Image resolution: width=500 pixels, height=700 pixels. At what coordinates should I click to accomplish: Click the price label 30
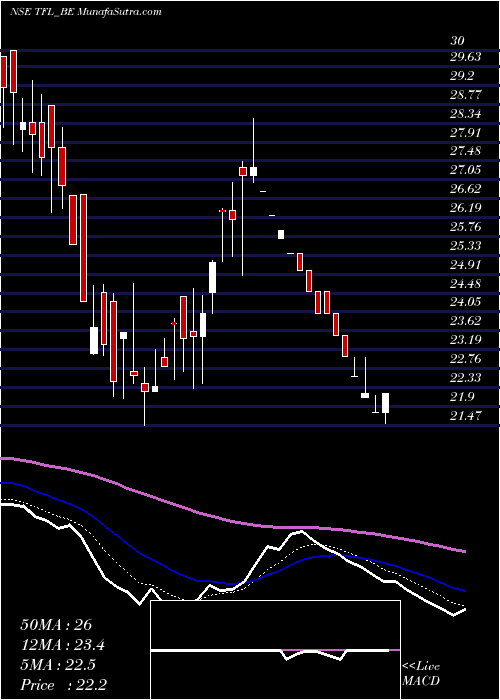click(457, 41)
